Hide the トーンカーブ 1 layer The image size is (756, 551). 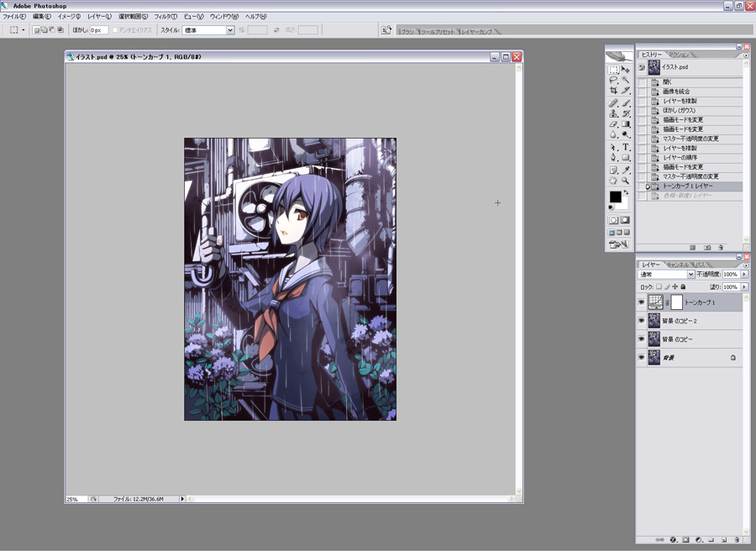tap(641, 302)
